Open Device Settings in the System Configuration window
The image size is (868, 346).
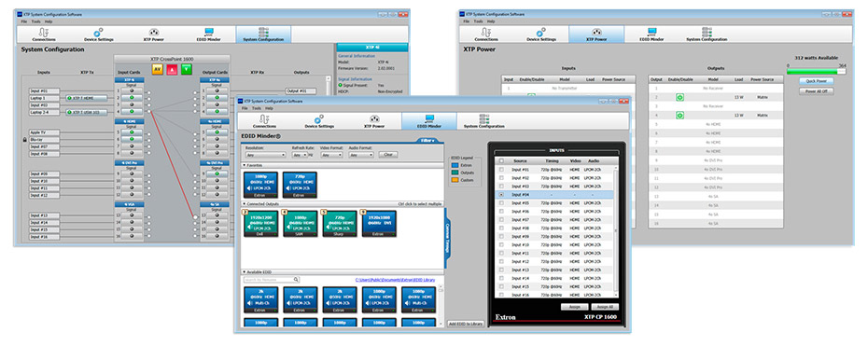[99, 35]
